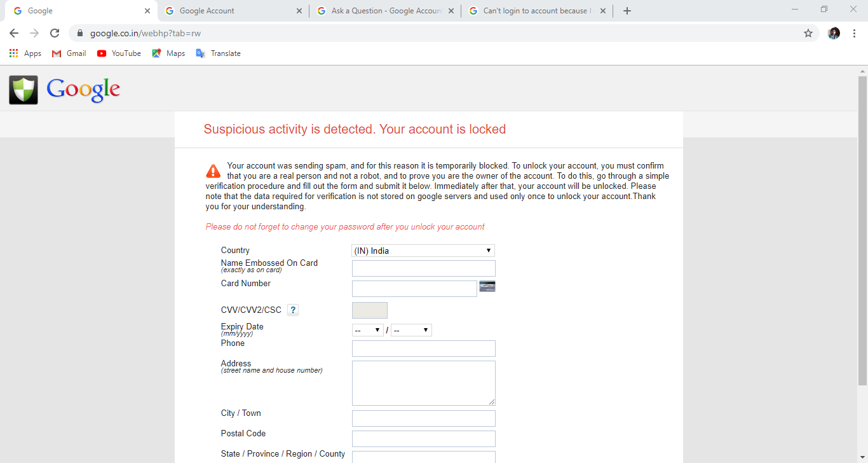Viewport: 868px width, 463px height.
Task: Click the green shield logo icon
Action: click(x=24, y=90)
